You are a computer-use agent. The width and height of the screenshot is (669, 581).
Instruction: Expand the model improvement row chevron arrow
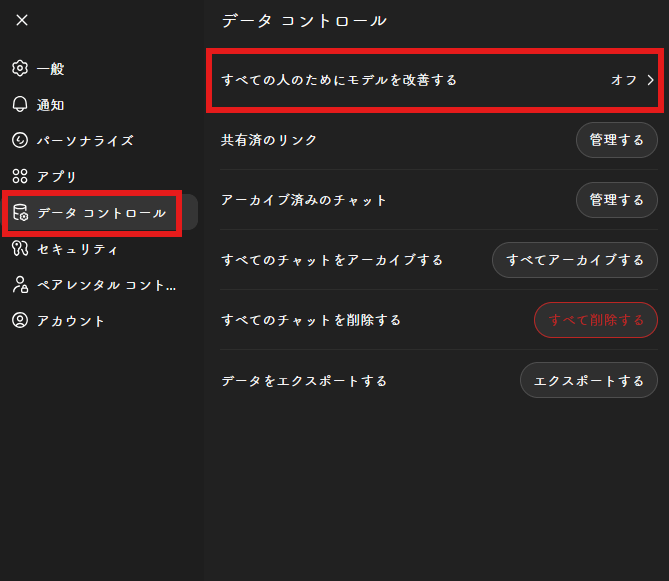(x=651, y=80)
